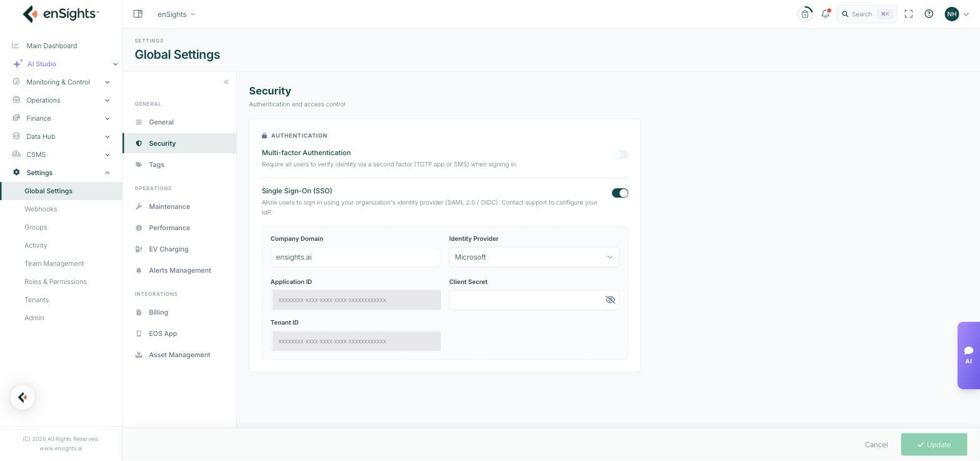Expand Monitoring & Control menu
This screenshot has height=461, width=980.
61,82
